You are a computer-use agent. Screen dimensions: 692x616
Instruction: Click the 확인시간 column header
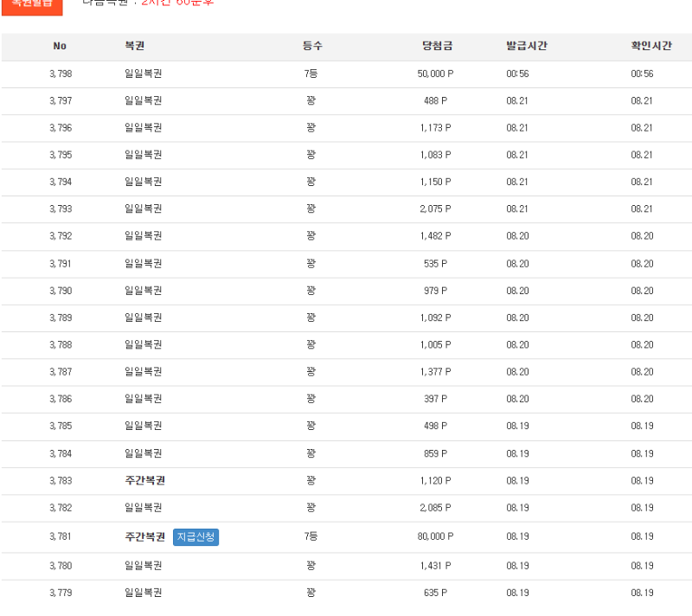[x=651, y=46]
